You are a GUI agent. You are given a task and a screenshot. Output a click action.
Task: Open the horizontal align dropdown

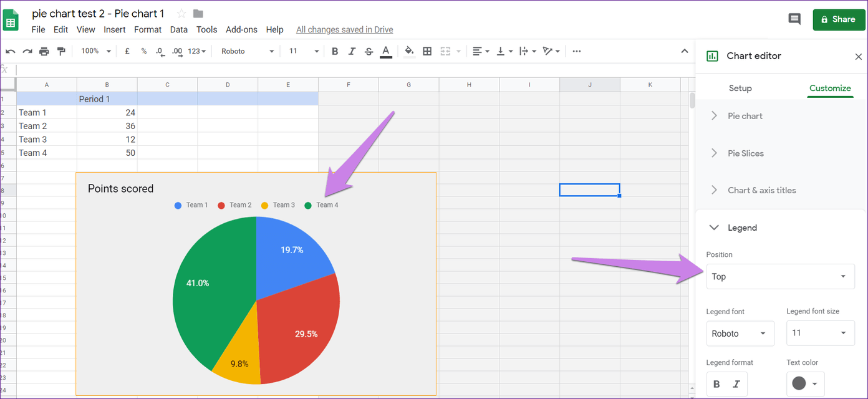click(481, 51)
